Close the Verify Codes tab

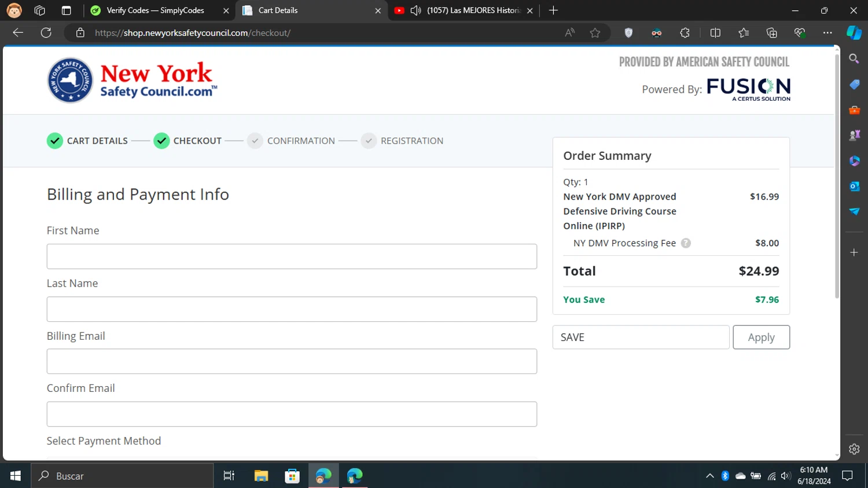(x=226, y=10)
